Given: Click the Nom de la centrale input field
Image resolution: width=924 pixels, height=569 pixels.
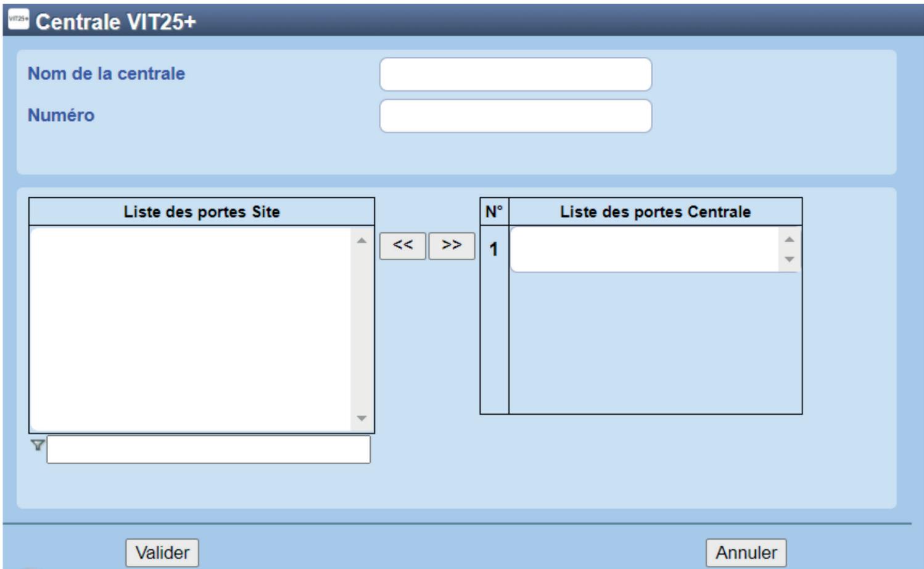Looking at the screenshot, I should (x=516, y=75).
